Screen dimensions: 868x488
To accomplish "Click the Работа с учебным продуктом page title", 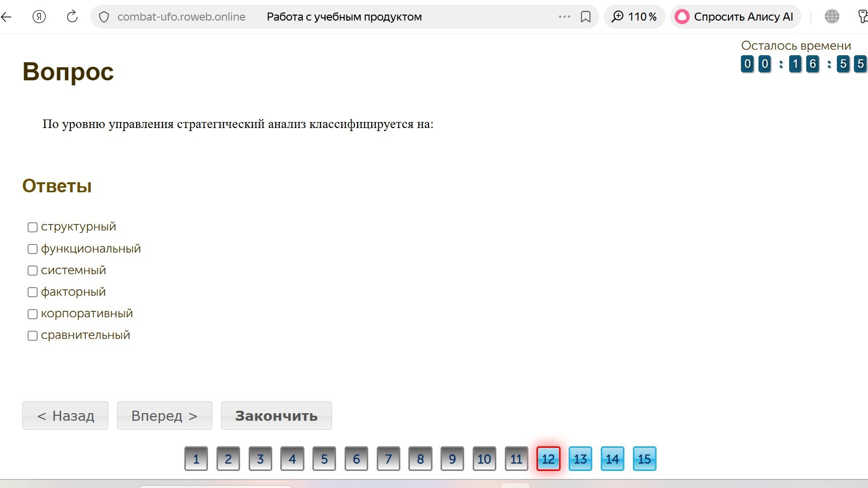I will [x=344, y=17].
